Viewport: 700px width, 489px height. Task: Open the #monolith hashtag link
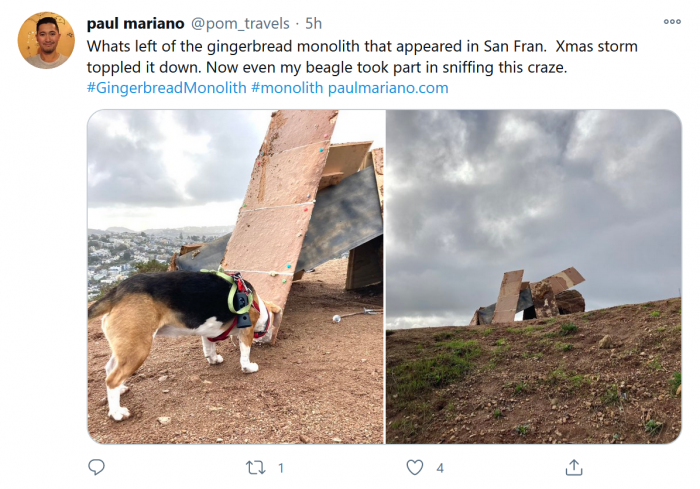287,88
